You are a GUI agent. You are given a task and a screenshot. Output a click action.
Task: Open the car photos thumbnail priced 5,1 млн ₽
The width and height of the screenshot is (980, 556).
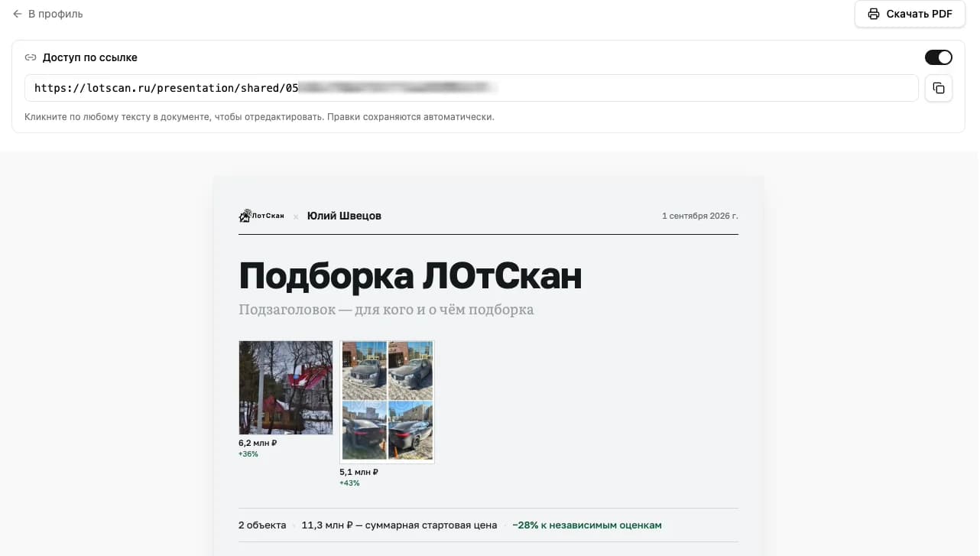click(x=387, y=402)
